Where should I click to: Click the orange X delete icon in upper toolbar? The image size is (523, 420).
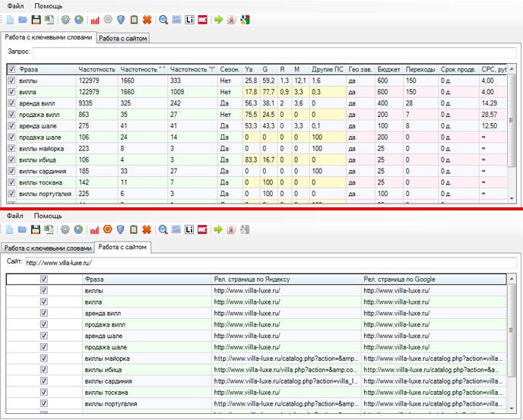(x=147, y=19)
